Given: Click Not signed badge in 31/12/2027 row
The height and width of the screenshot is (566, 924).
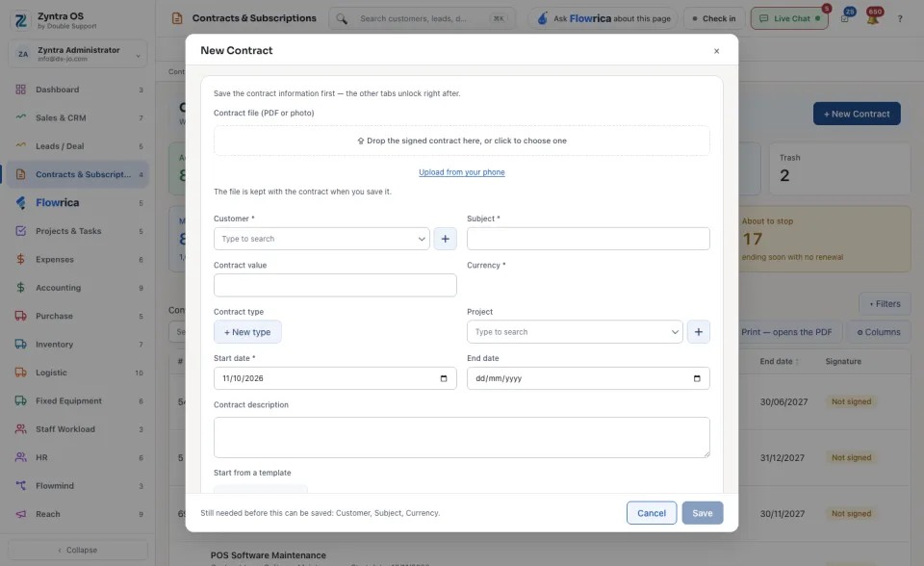Looking at the screenshot, I should (851, 457).
